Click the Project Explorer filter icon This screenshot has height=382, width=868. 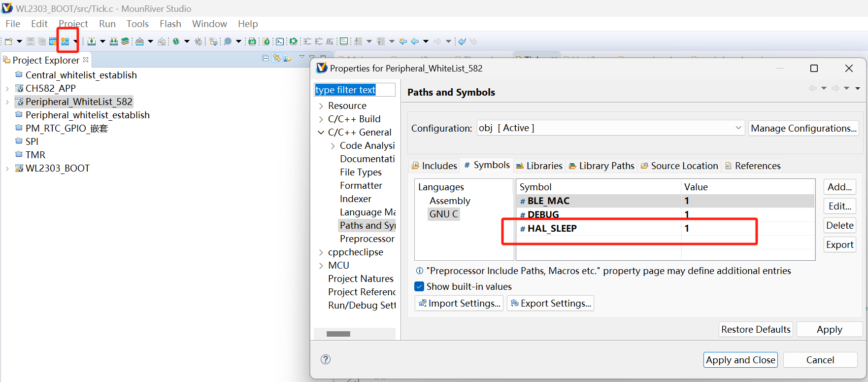click(x=287, y=58)
